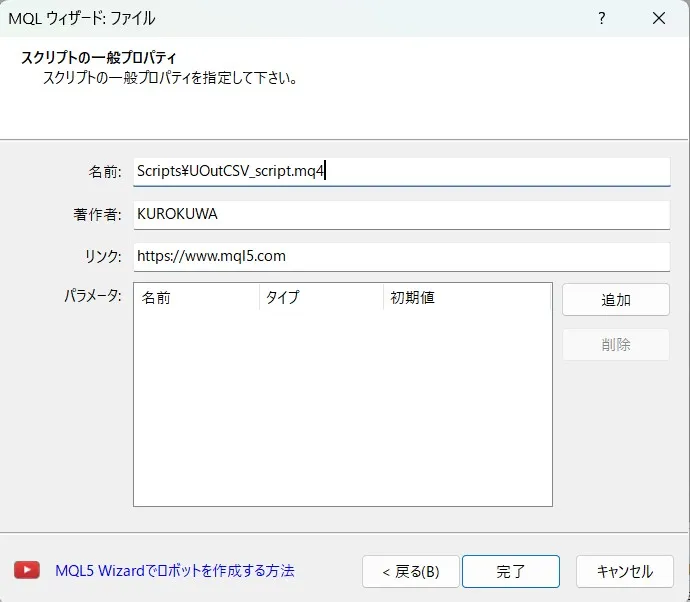This screenshot has height=602, width=690.
Task: Click the 追加 button to add parameter
Action: click(616, 300)
